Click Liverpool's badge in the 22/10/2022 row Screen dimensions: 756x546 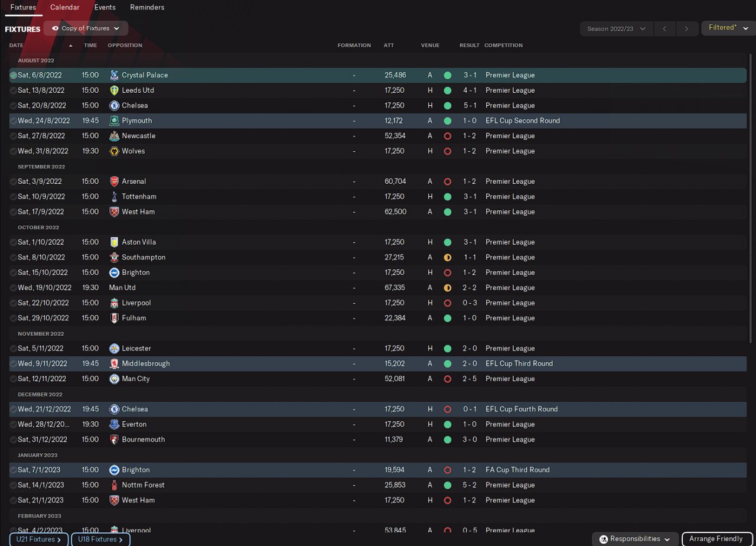[114, 303]
